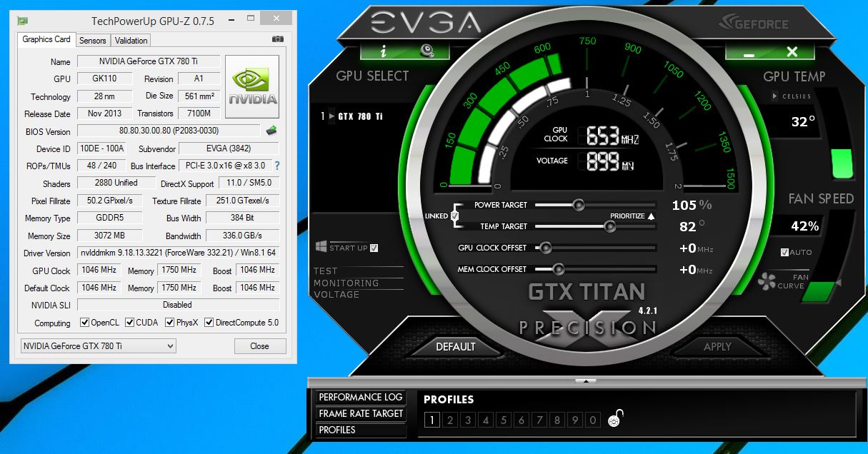Switch to the Validation tab
868x454 pixels.
(131, 41)
